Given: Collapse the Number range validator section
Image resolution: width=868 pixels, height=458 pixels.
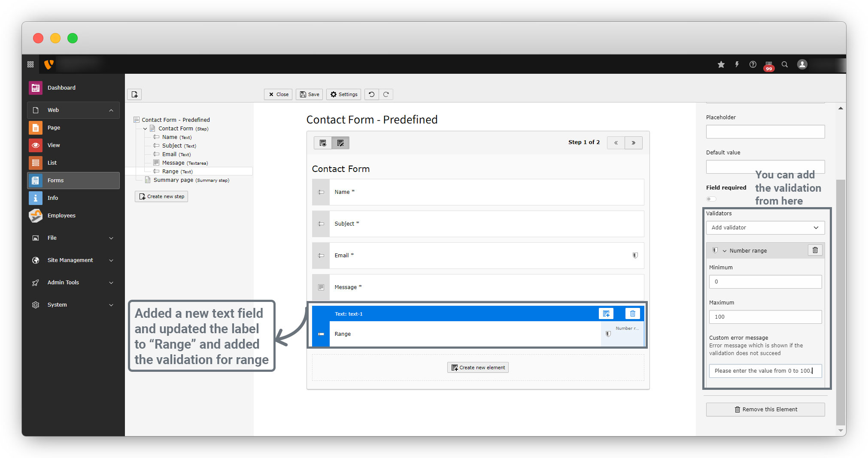Looking at the screenshot, I should (725, 251).
